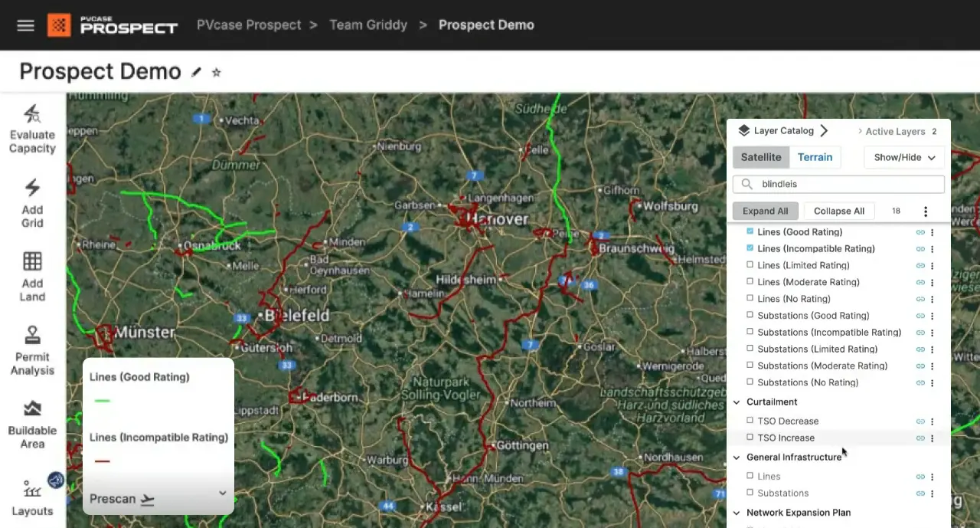This screenshot has height=528, width=980.
Task: Open the Show/Hide dropdown
Action: [904, 157]
